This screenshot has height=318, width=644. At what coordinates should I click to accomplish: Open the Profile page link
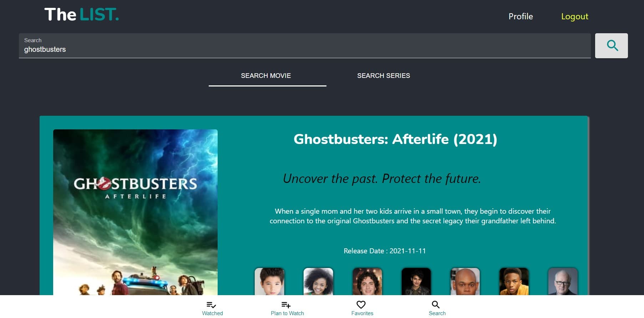click(521, 16)
